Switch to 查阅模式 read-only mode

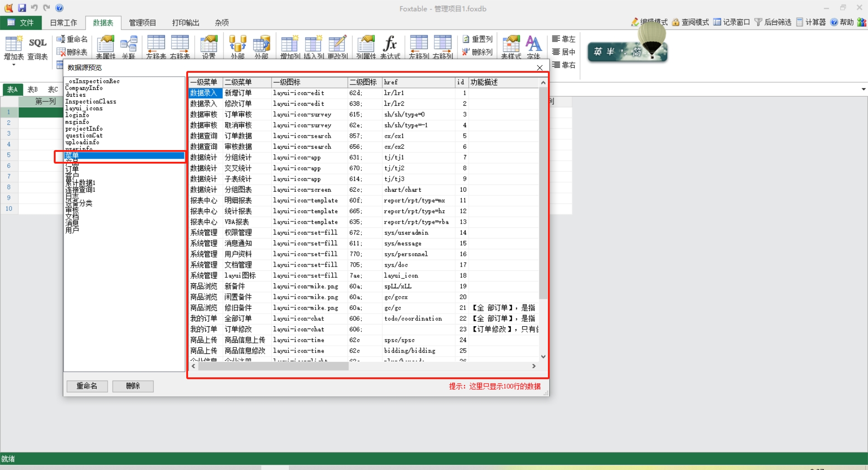click(690, 22)
